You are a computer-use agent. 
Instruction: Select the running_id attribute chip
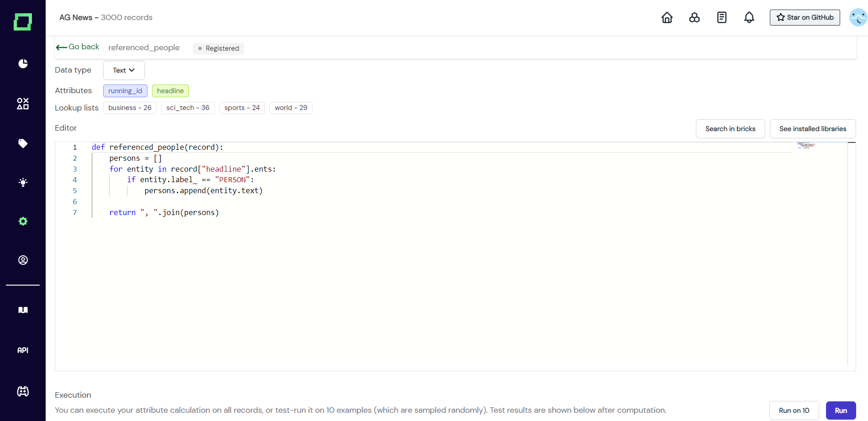coord(125,91)
